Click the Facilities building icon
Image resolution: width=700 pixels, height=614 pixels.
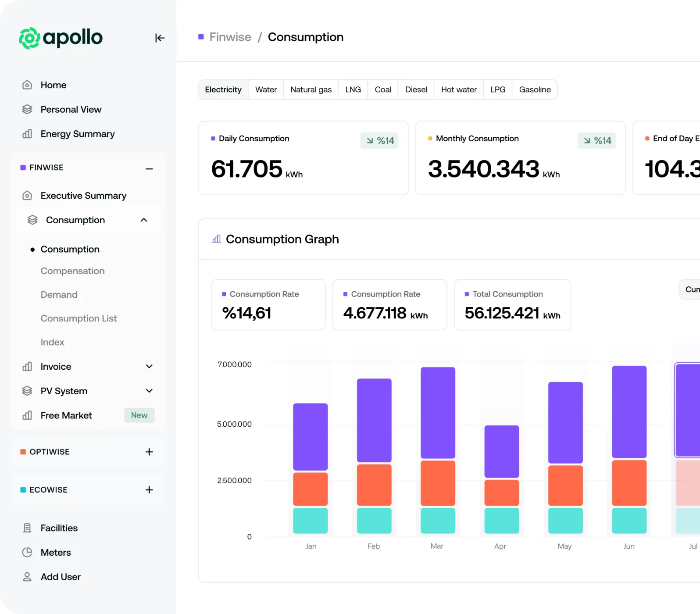(27, 528)
